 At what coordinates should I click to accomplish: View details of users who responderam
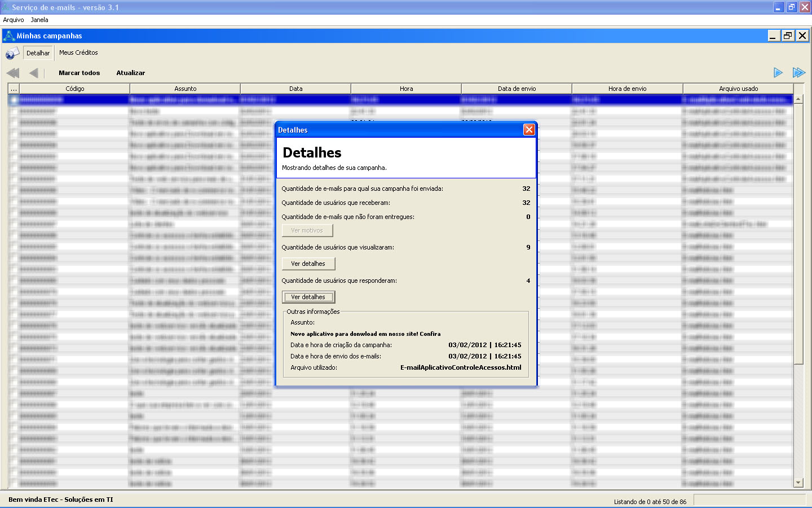[x=308, y=297]
